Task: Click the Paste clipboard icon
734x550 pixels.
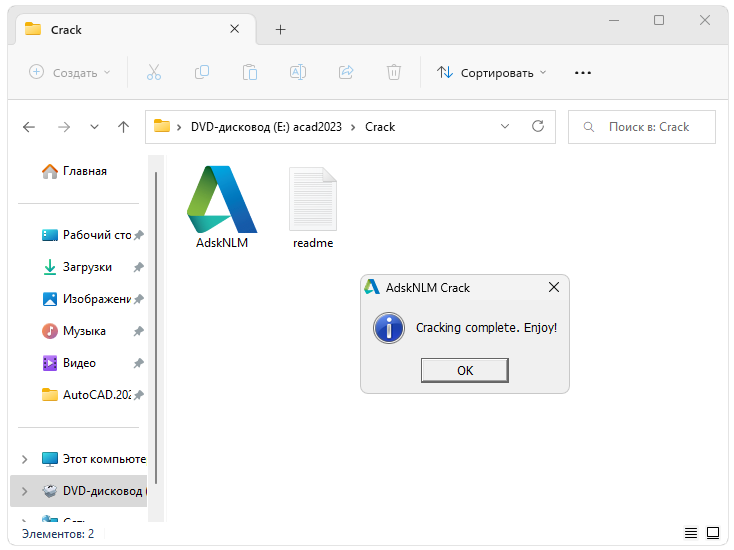Action: (250, 73)
